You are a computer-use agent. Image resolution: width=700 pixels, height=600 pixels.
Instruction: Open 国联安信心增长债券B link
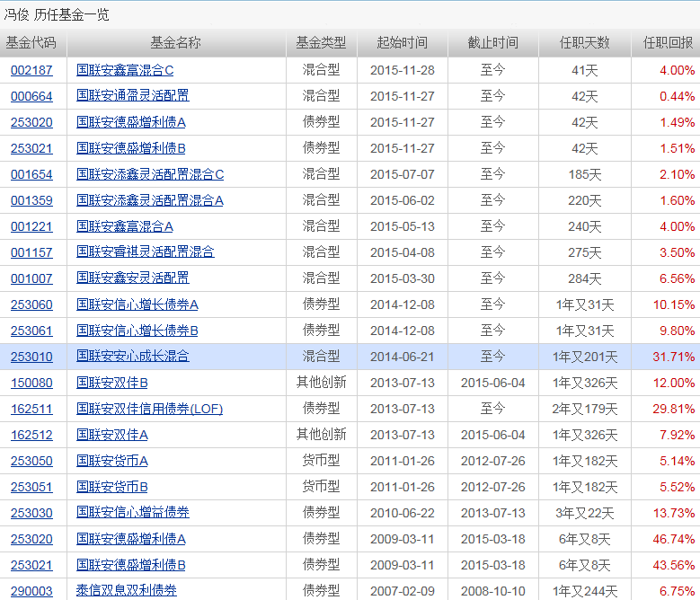pos(137,331)
